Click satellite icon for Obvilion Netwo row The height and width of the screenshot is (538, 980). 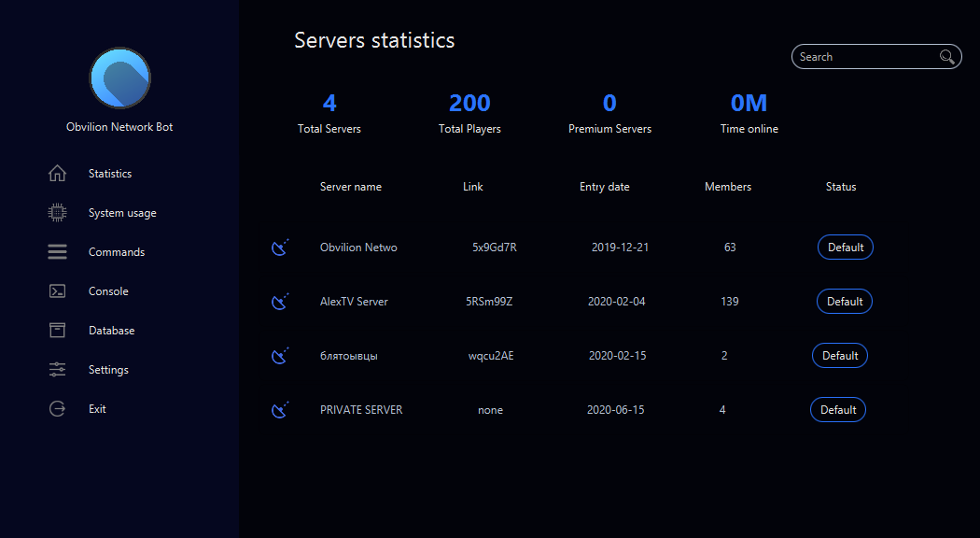coord(280,248)
